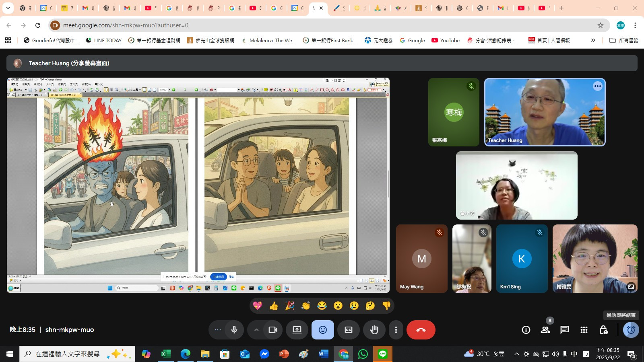Image resolution: width=644 pixels, height=362 pixels.
Task: Toggle closed captions
Action: pyautogui.click(x=349, y=330)
